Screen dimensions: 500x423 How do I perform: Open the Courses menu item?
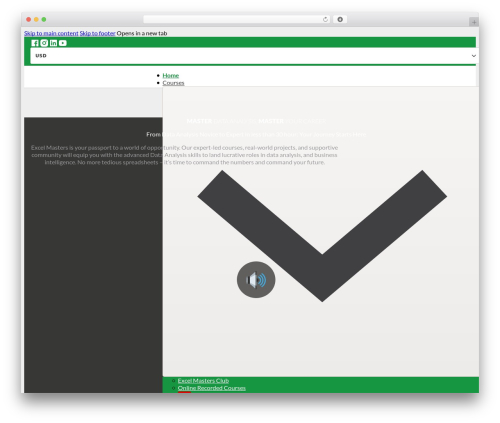pyautogui.click(x=173, y=83)
